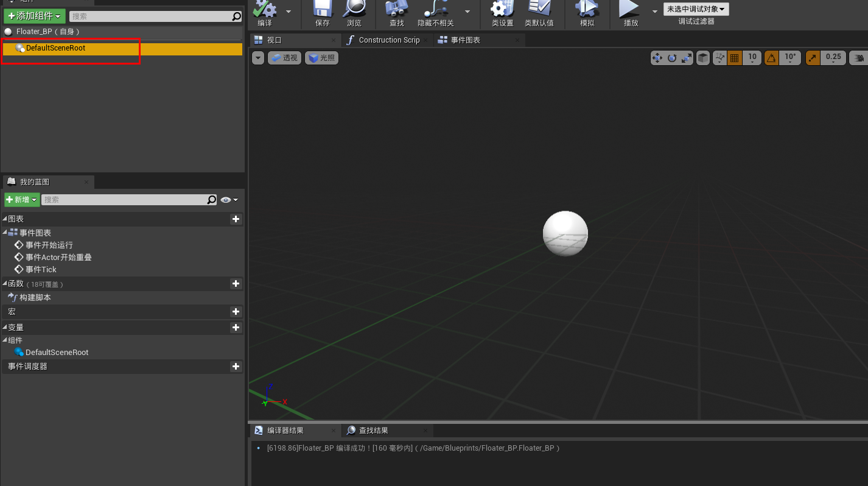Select the Rotate transform gizmo icon
This screenshot has width=868, height=486.
pos(673,57)
